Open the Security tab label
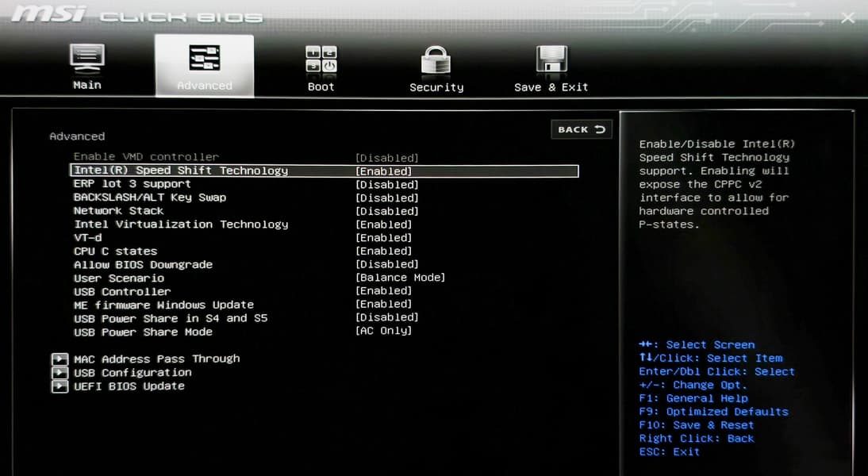Image resolution: width=868 pixels, height=476 pixels. click(436, 87)
